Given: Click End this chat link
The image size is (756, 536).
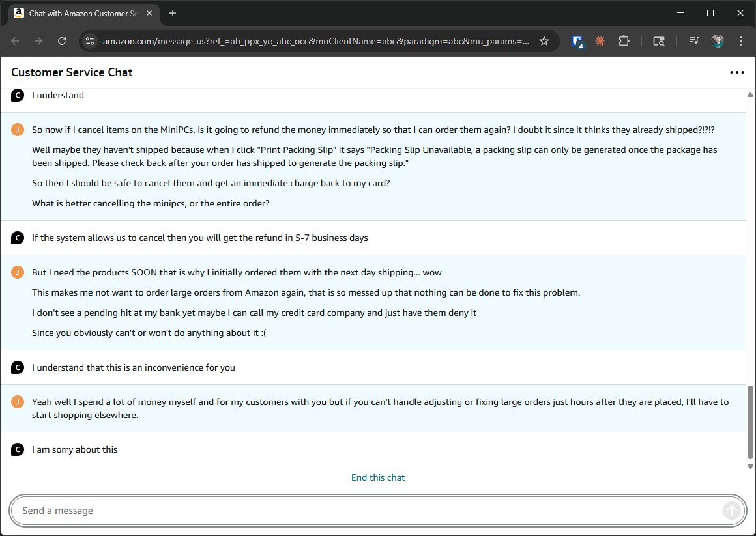Looking at the screenshot, I should click(378, 477).
